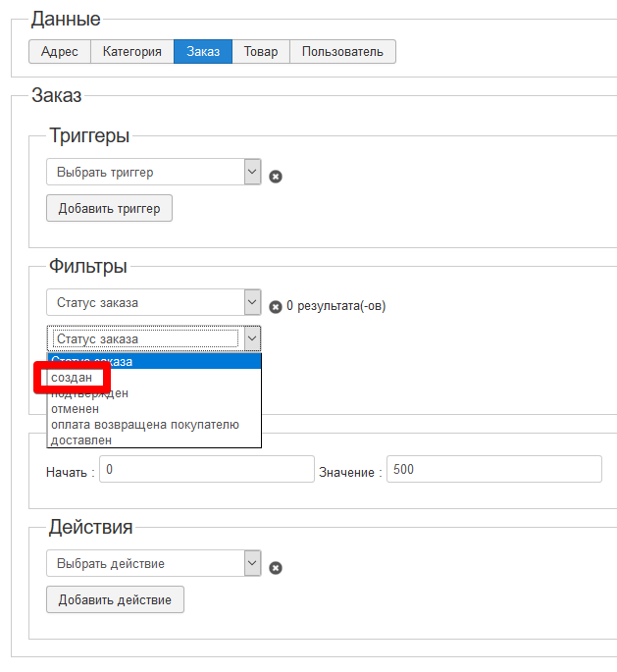Select подтвержден from the status list
The width and height of the screenshot is (617, 672).
tap(89, 393)
